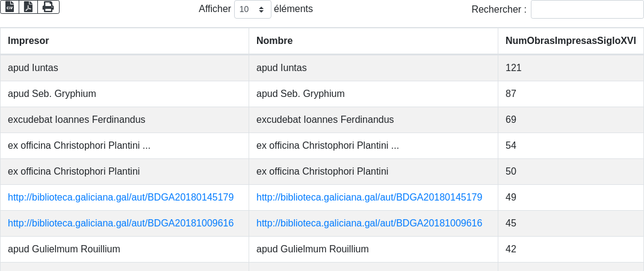Select the apud Iuntas cell in Impresor
The image size is (644, 271).
pos(33,68)
